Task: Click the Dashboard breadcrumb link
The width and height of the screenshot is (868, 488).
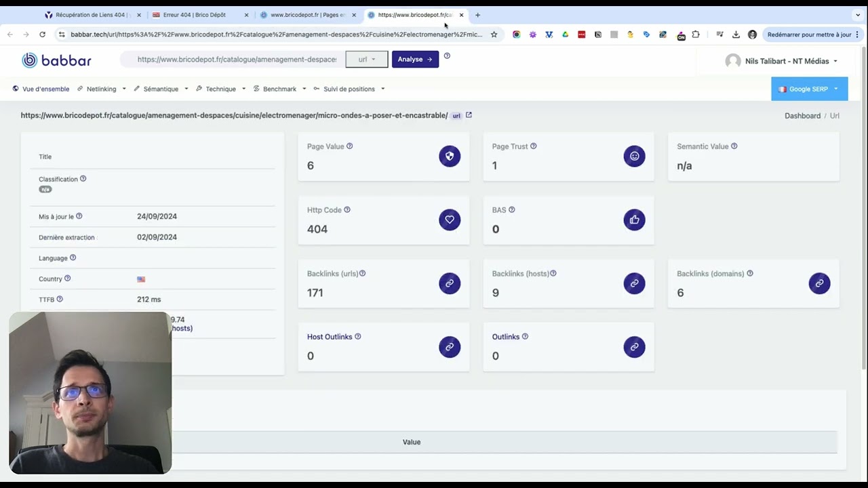Action: [802, 116]
